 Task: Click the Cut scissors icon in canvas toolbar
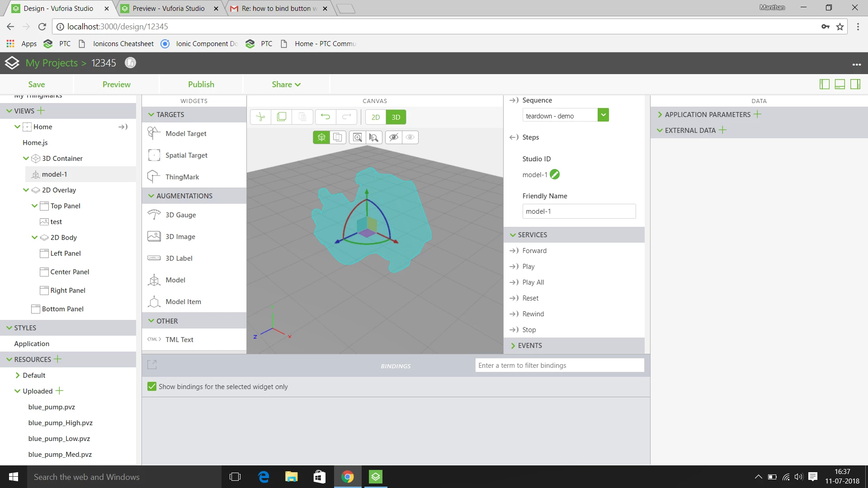(x=260, y=117)
